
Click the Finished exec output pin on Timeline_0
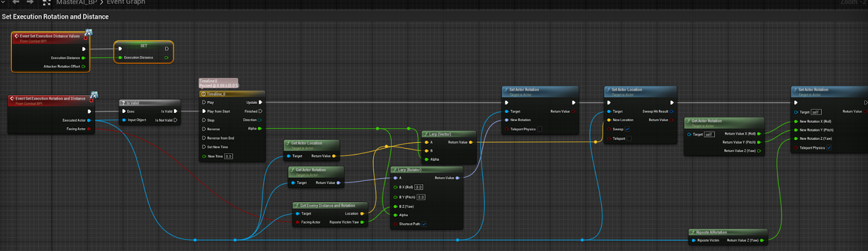[x=260, y=111]
